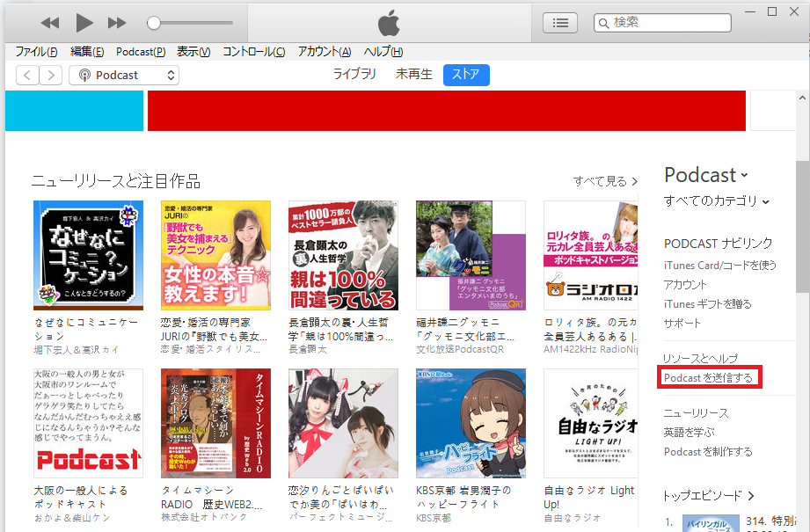
Task: Start playback with the play button
Action: click(84, 23)
